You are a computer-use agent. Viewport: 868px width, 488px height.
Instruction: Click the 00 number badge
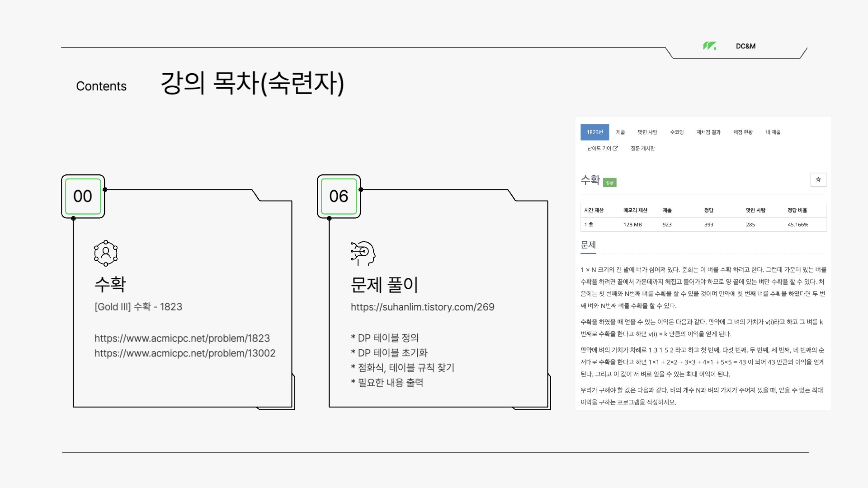83,196
